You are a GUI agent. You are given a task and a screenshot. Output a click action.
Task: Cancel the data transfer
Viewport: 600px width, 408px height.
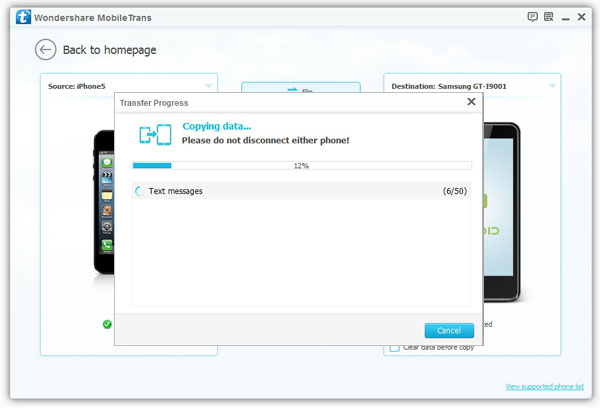pos(449,330)
